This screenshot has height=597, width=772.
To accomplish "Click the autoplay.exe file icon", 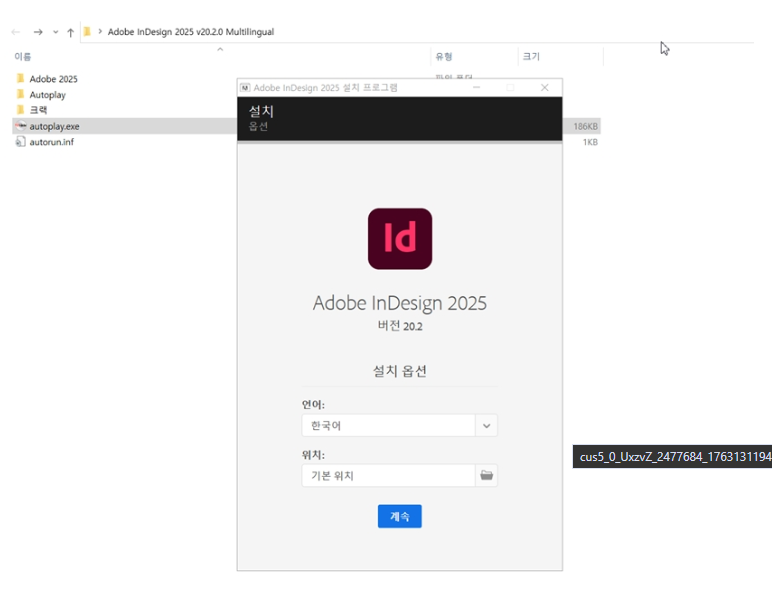I will point(20,126).
